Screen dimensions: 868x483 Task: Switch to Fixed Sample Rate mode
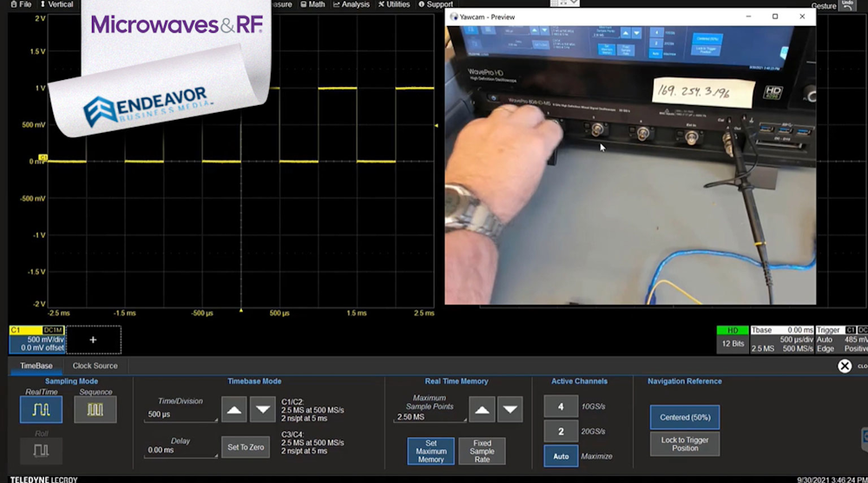[x=482, y=451]
